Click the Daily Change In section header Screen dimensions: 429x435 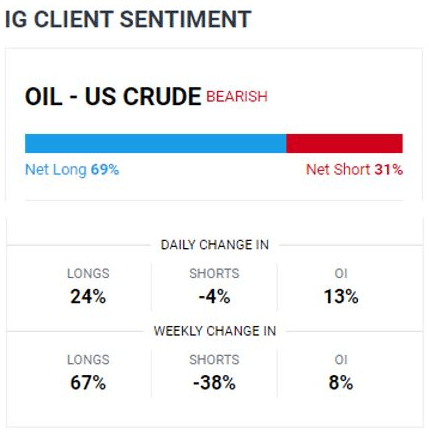tap(215, 245)
